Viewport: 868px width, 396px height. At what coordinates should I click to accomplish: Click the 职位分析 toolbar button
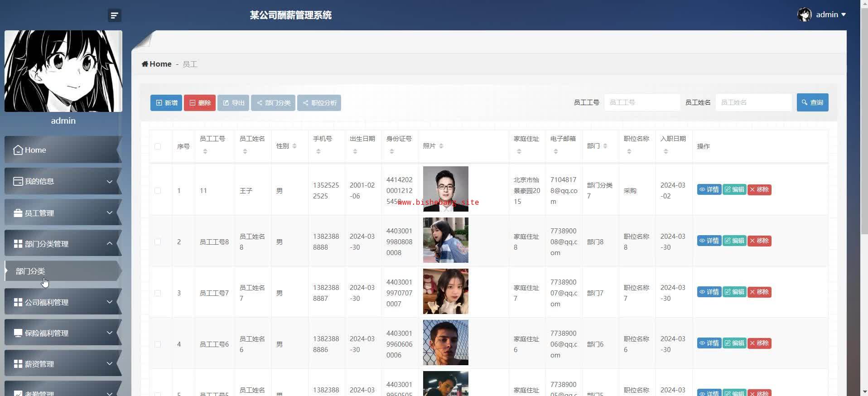coord(319,103)
